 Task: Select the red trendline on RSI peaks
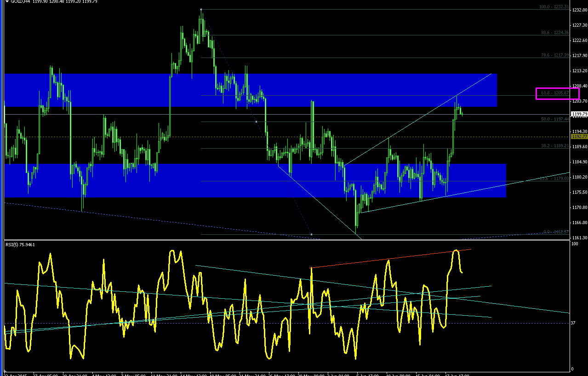point(391,258)
